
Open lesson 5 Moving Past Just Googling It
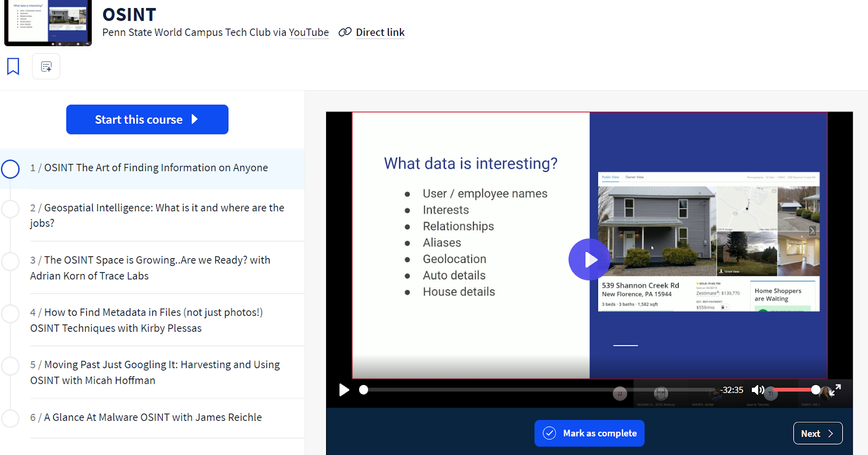coord(155,372)
